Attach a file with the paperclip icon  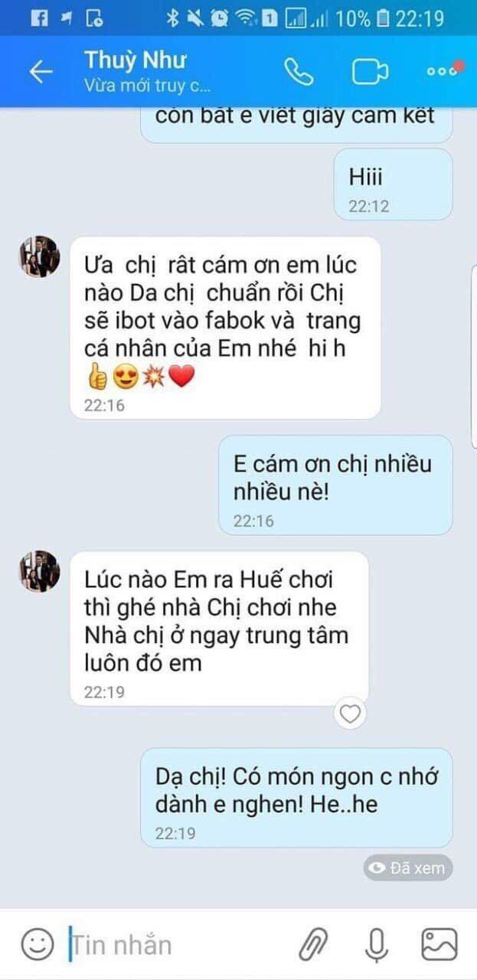(x=313, y=944)
